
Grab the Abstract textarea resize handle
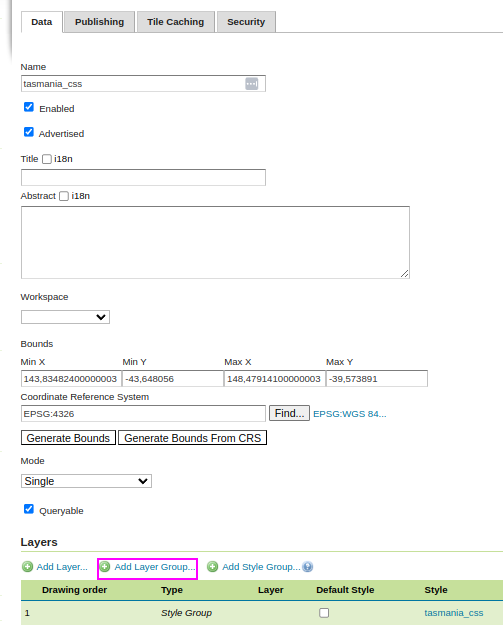(404, 274)
